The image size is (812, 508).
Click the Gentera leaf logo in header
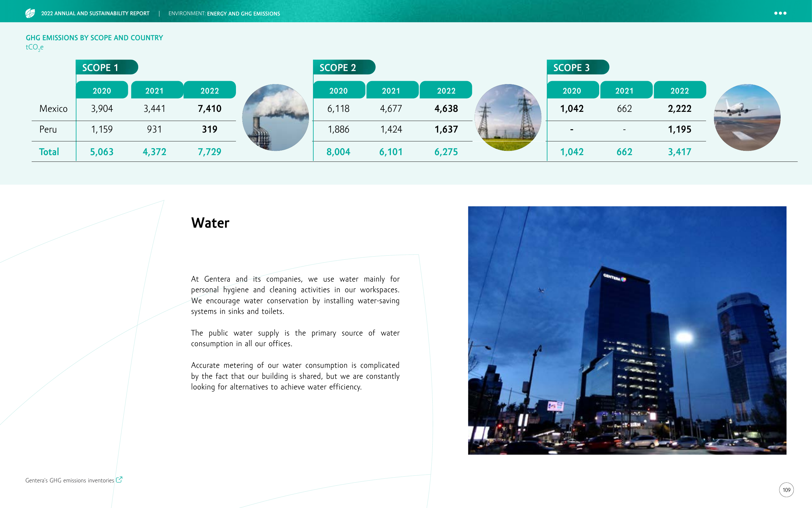coord(30,13)
